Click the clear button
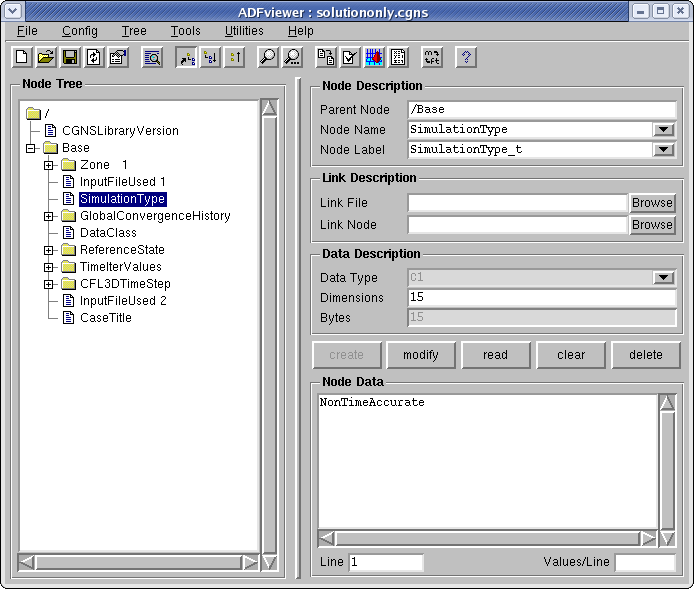This screenshot has width=694, height=589. (x=571, y=355)
